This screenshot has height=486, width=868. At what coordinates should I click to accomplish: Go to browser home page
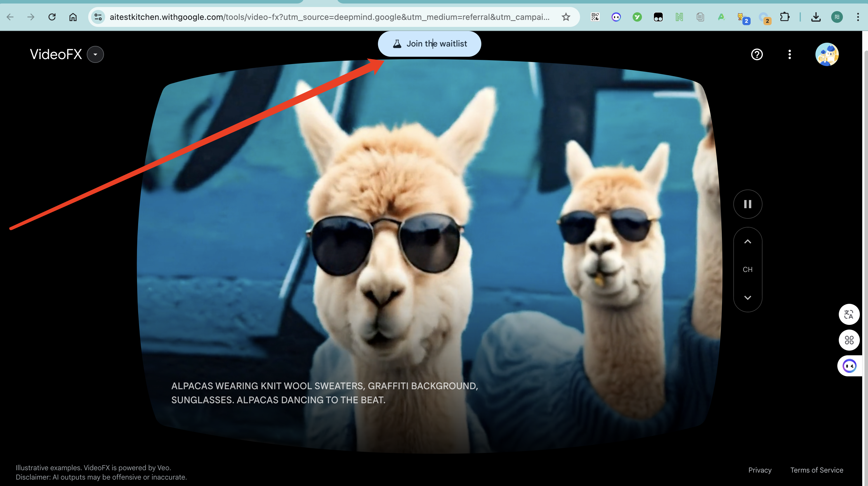[73, 17]
